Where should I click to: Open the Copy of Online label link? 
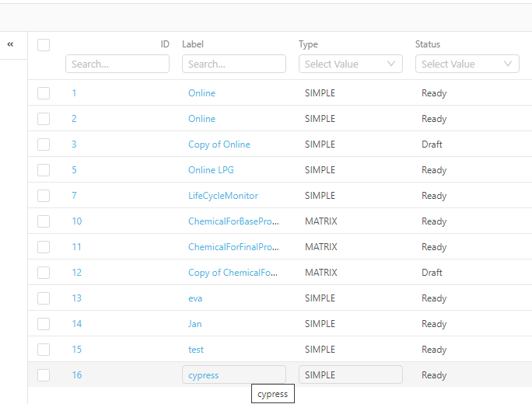(x=219, y=145)
